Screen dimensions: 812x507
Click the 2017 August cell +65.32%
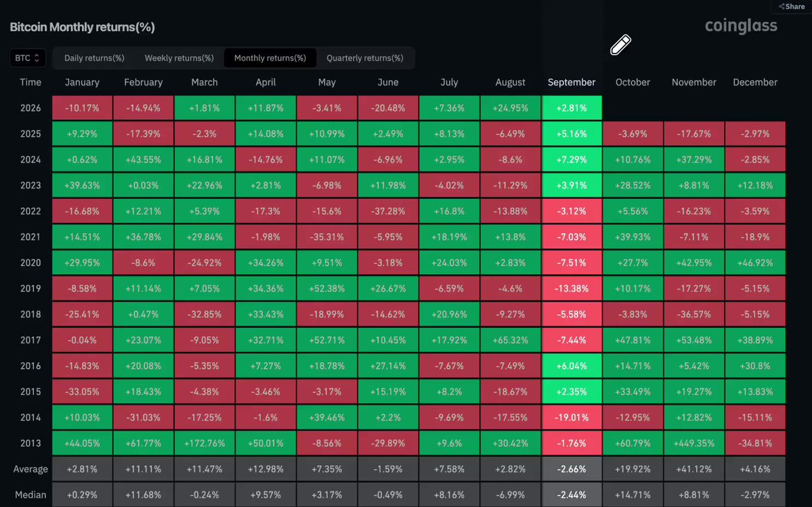(510, 340)
